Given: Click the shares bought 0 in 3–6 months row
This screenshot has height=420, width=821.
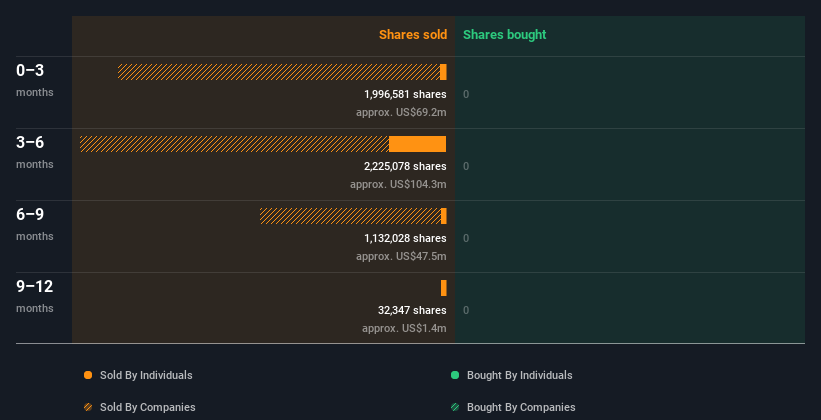Looking at the screenshot, I should point(466,167).
